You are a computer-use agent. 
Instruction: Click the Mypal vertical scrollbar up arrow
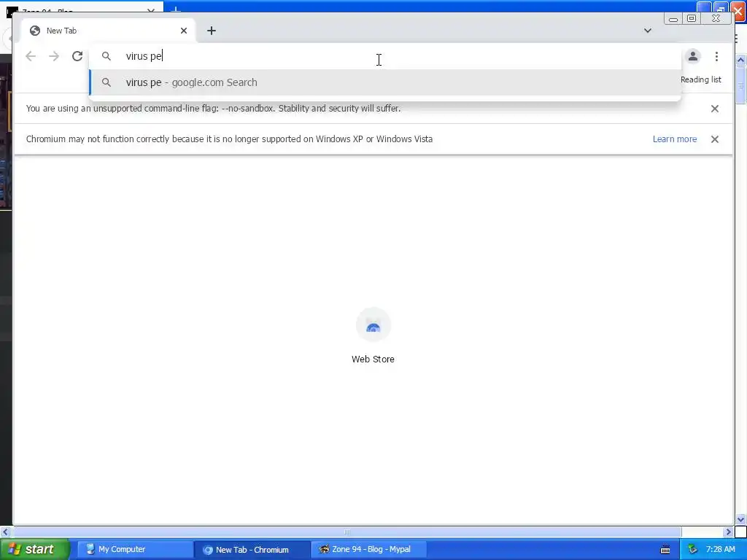click(x=741, y=60)
